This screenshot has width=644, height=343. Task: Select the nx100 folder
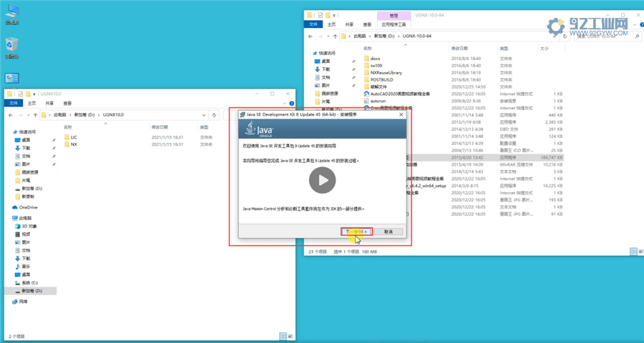point(373,66)
